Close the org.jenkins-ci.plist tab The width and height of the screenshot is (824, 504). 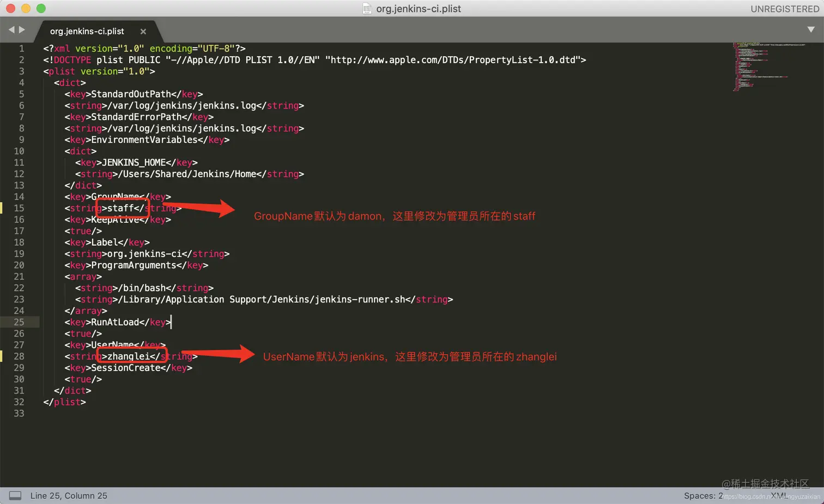coord(143,32)
